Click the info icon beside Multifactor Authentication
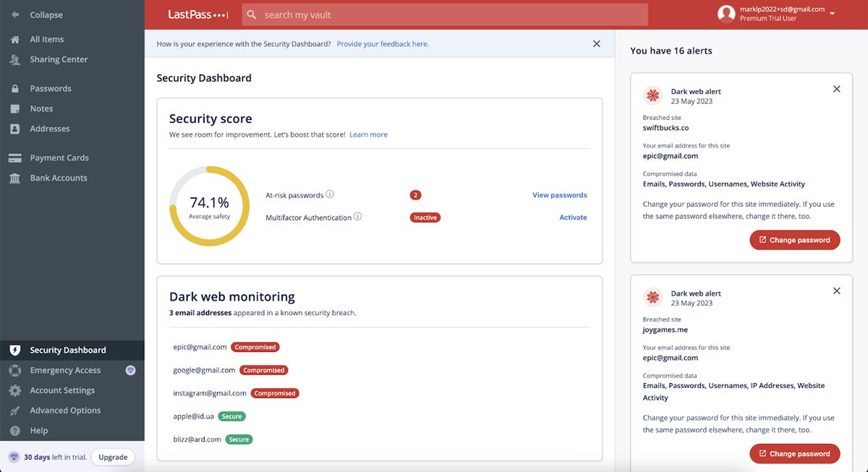Viewport: 868px width, 472px height. pos(358,217)
